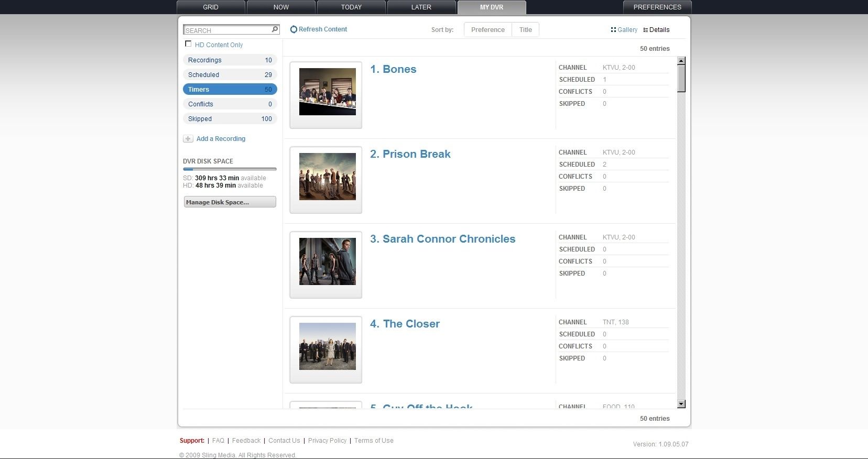The height and width of the screenshot is (459, 868).
Task: Open the Contact Us footer link
Action: (284, 441)
